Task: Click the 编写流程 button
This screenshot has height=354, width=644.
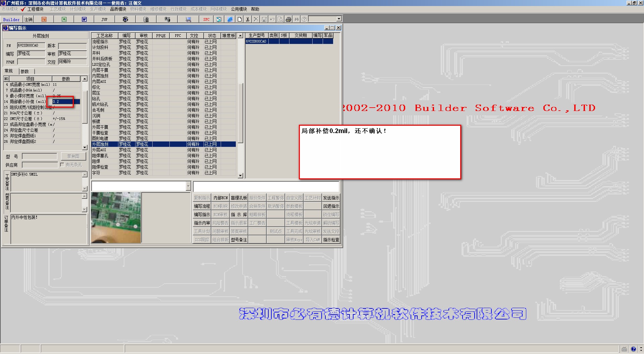Action: pos(202,206)
